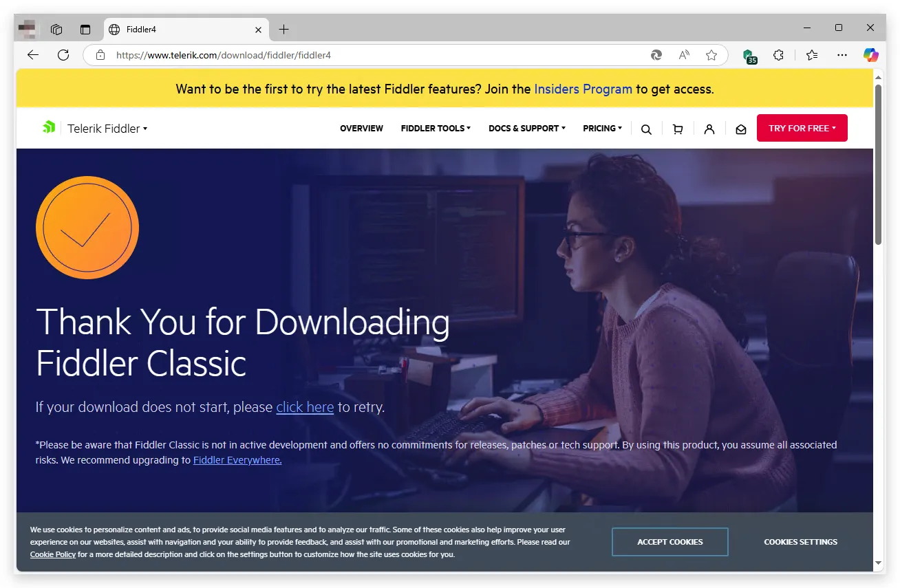Image resolution: width=900 pixels, height=588 pixels.
Task: Open the extension with the 35 badge
Action: [749, 56]
